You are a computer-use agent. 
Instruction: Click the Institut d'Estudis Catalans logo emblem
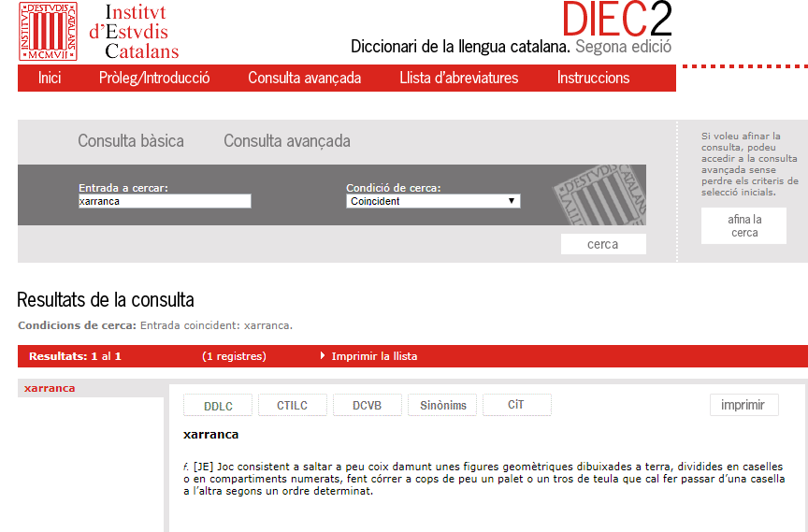coord(48,31)
